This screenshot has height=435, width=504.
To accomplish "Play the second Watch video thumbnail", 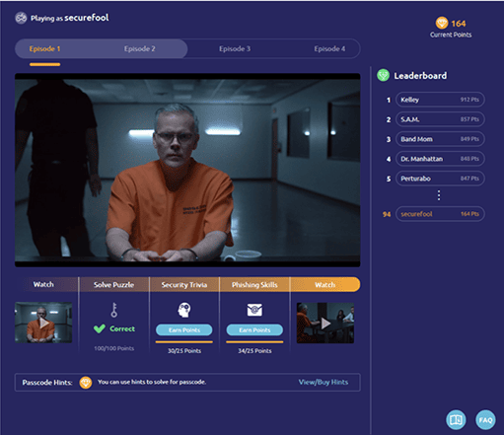I will tap(325, 324).
